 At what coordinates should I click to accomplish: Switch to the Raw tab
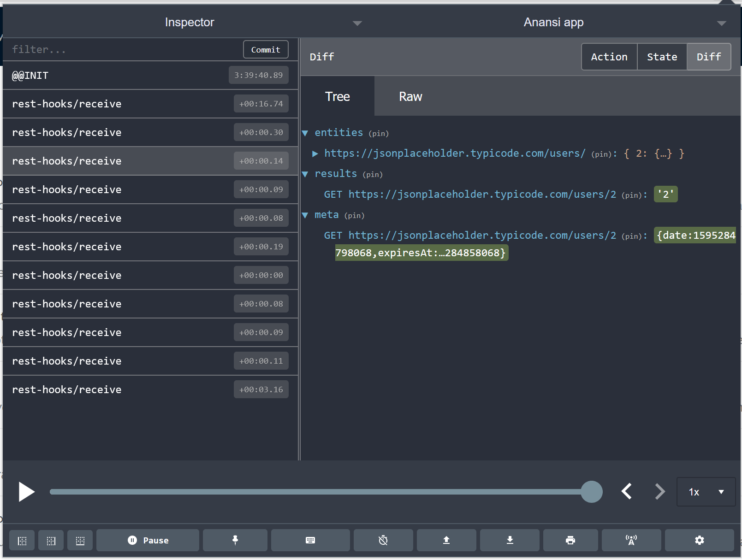pyautogui.click(x=410, y=96)
